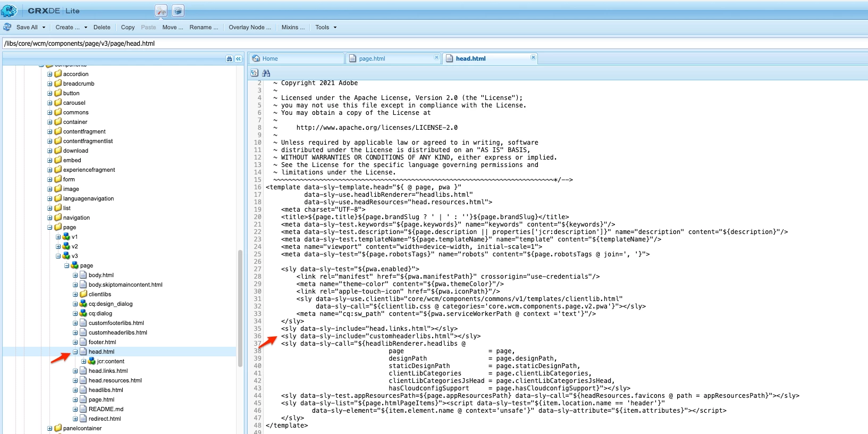Click the panelcontainer folder icon
This screenshot has height=434, width=868.
click(x=58, y=428)
